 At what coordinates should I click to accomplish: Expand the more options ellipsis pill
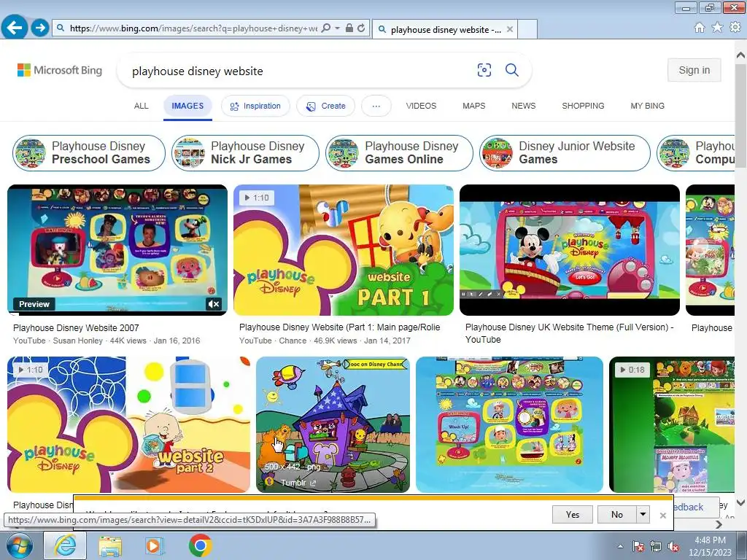(376, 106)
